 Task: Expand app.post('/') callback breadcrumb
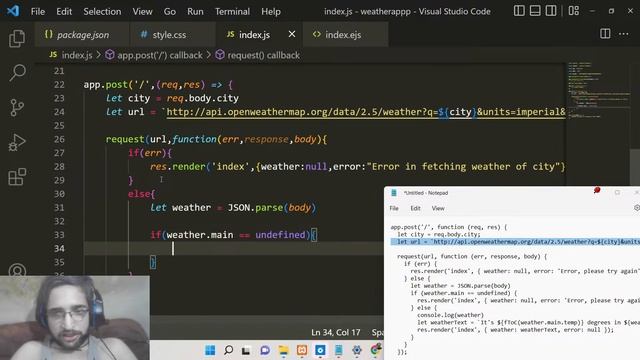coord(160,55)
